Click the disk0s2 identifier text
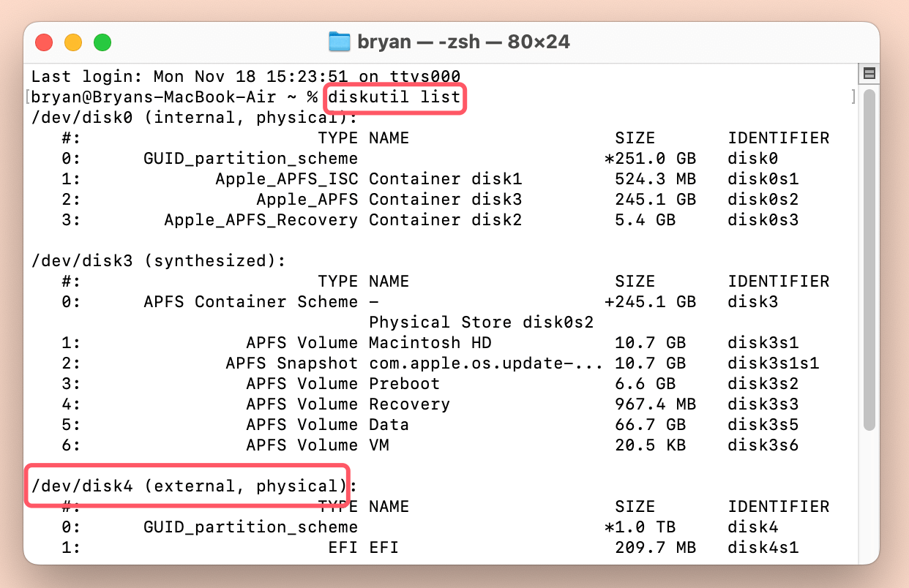This screenshot has width=909, height=588. pyautogui.click(x=763, y=199)
